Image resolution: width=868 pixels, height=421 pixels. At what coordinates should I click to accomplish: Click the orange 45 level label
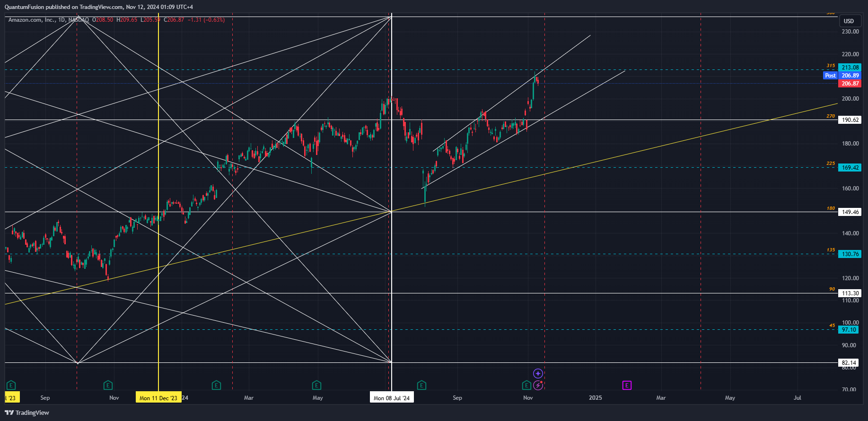click(x=832, y=326)
